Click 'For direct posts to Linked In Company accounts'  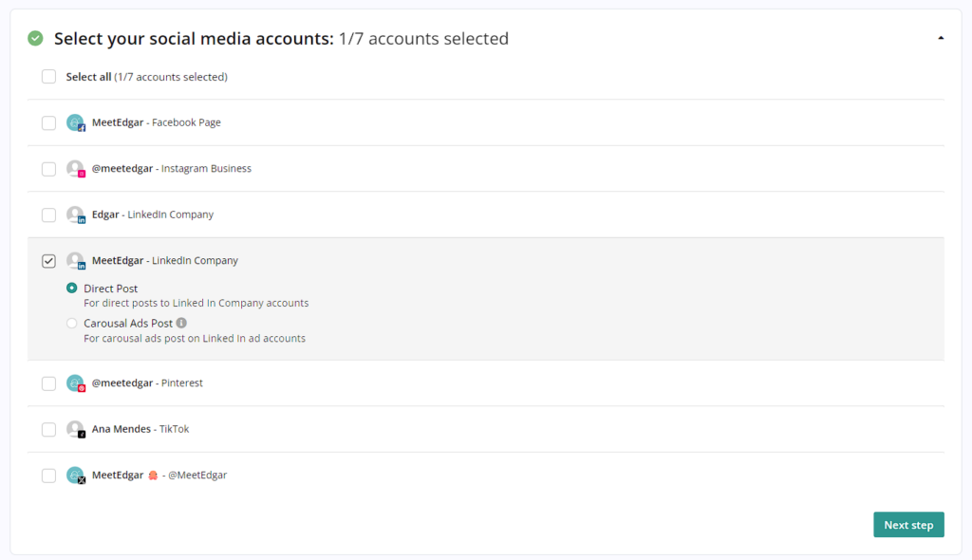[x=196, y=304]
